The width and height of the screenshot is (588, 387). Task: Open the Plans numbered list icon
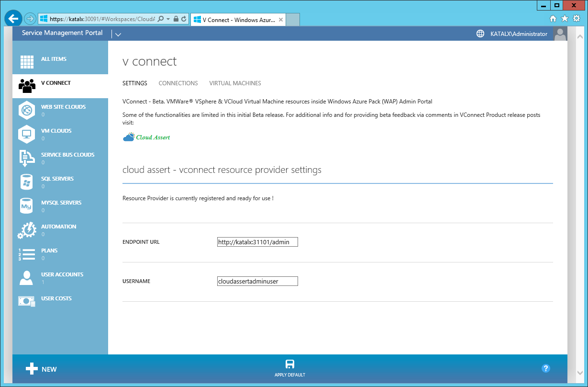coord(27,254)
